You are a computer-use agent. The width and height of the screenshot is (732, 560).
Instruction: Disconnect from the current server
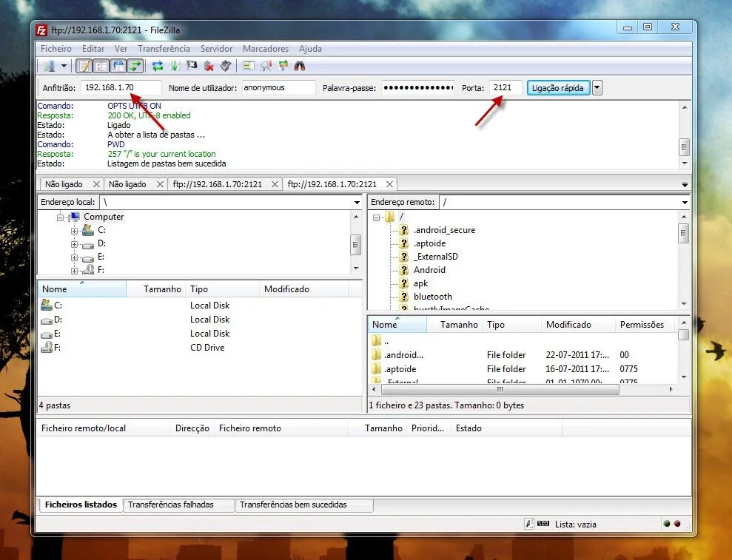coord(209,67)
